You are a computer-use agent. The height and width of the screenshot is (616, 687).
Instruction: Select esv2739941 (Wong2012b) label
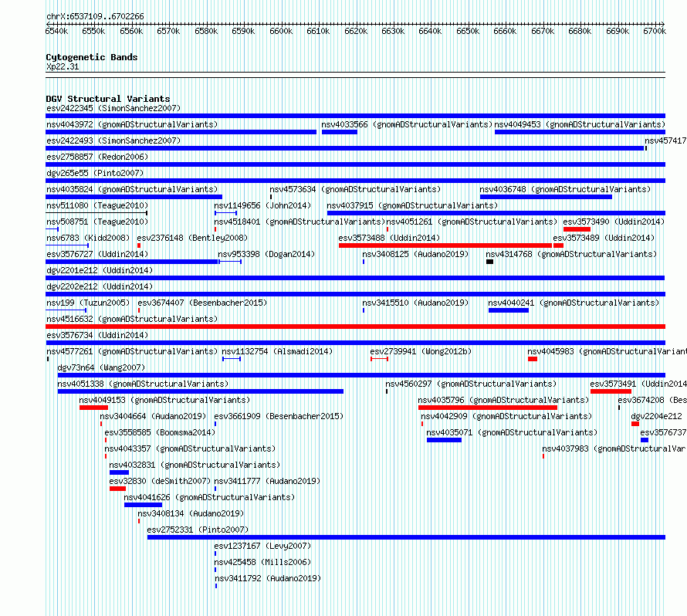421,351
